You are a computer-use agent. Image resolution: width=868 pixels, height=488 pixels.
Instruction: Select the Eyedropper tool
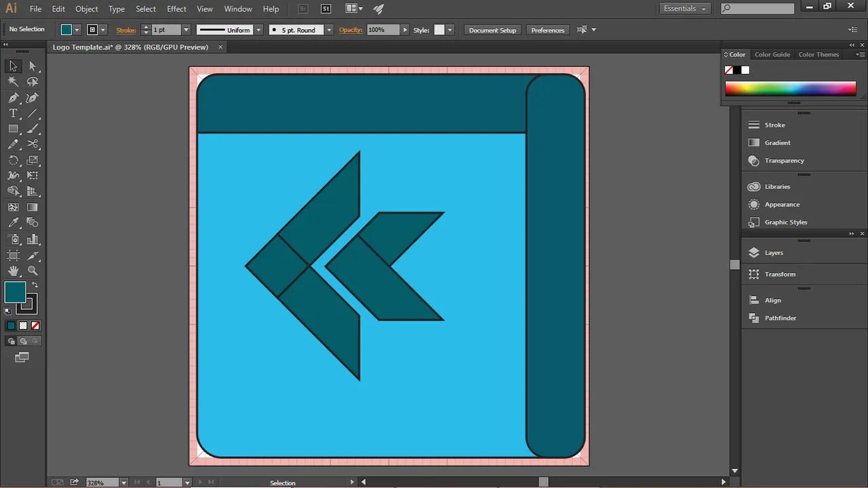coord(13,223)
